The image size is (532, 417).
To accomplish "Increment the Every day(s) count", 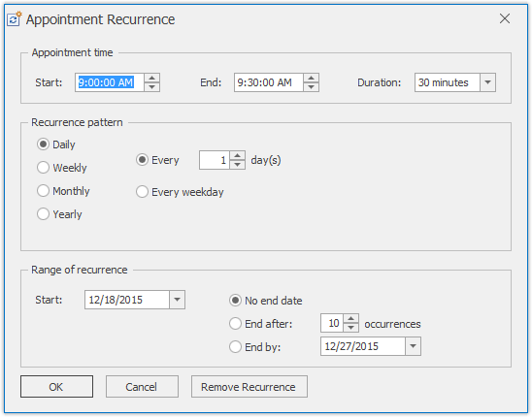I will coord(238,156).
